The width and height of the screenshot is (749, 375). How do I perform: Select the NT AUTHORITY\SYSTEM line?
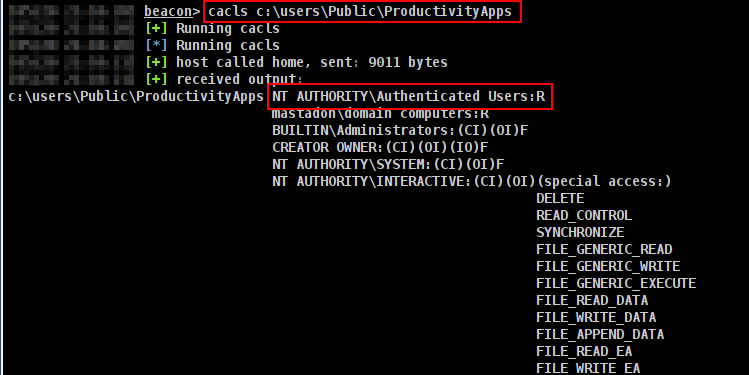click(388, 165)
